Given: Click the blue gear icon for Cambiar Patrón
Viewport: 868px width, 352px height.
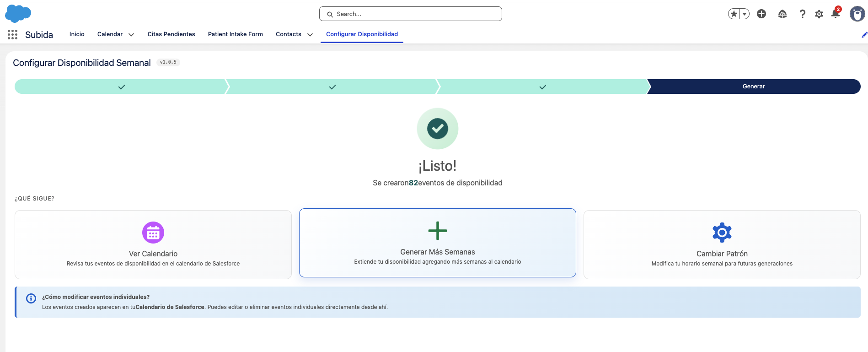Looking at the screenshot, I should (x=722, y=233).
